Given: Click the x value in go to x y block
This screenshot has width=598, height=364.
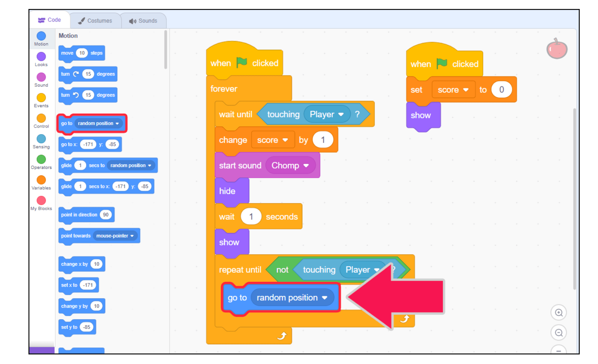Looking at the screenshot, I should pos(88,144).
